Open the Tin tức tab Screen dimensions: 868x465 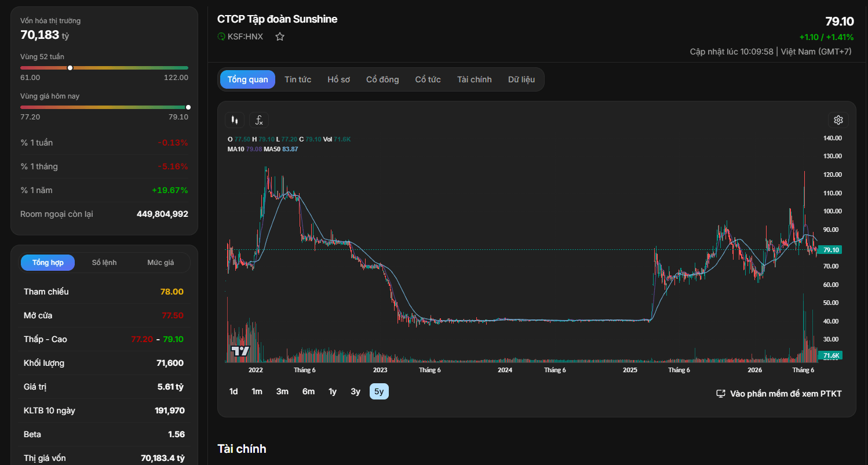tap(298, 79)
